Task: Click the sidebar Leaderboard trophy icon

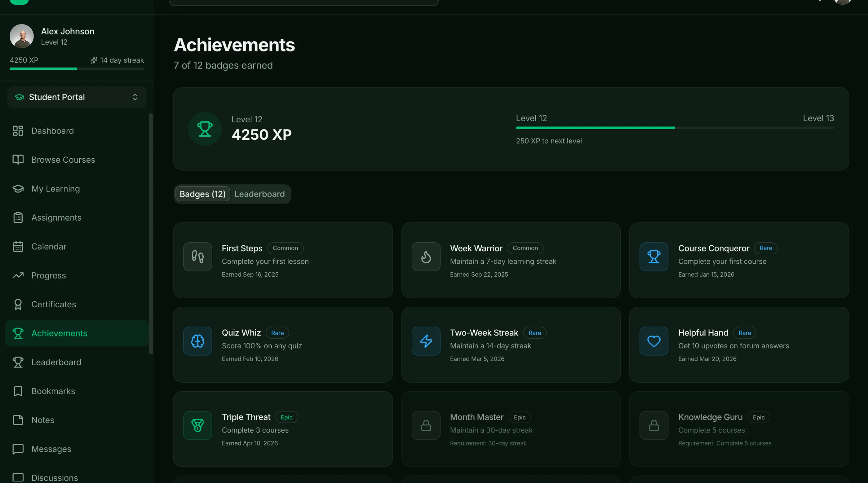Action: (x=18, y=362)
